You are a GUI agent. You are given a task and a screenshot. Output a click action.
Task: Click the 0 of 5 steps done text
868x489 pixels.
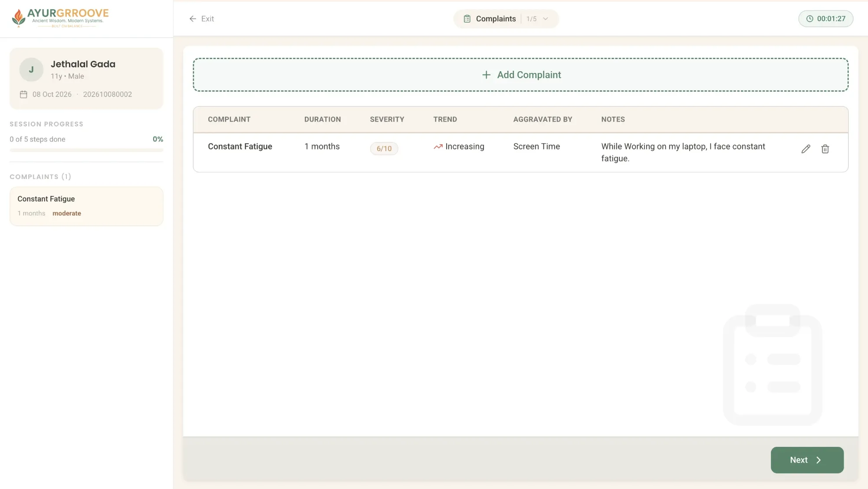tap(37, 139)
